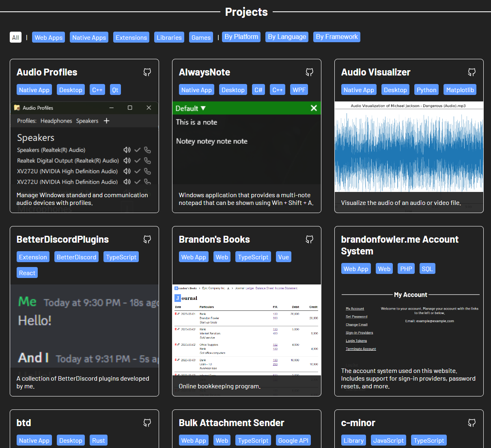Click the WPF tag on AlwaysNote
The image size is (491, 448).
299,90
